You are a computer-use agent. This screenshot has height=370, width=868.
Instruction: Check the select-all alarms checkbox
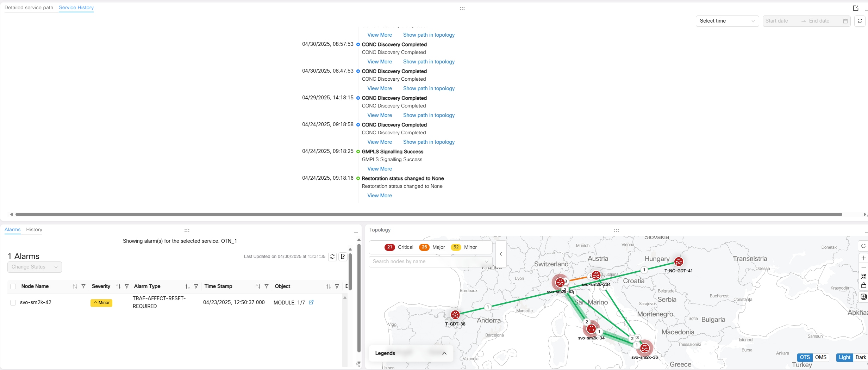(x=13, y=286)
